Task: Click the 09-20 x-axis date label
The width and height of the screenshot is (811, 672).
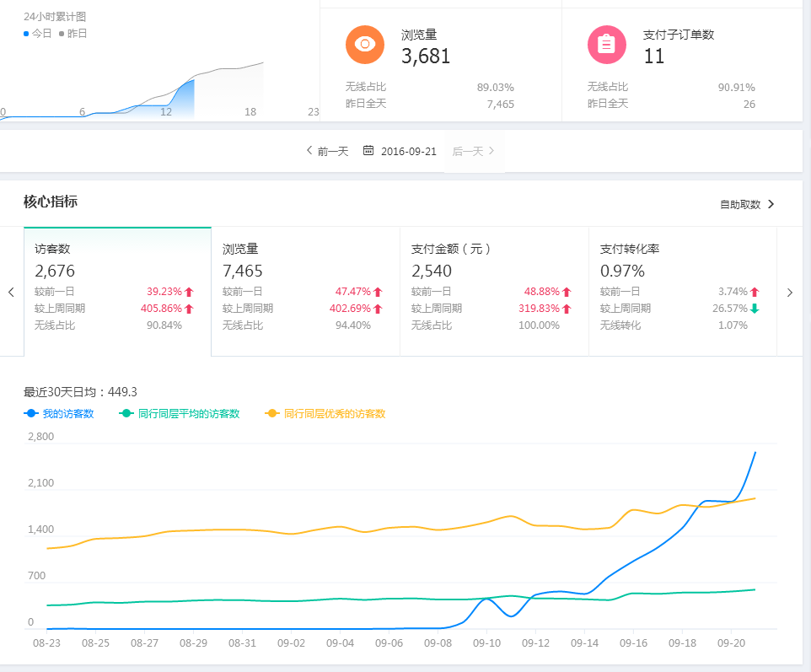Action: coord(732,643)
